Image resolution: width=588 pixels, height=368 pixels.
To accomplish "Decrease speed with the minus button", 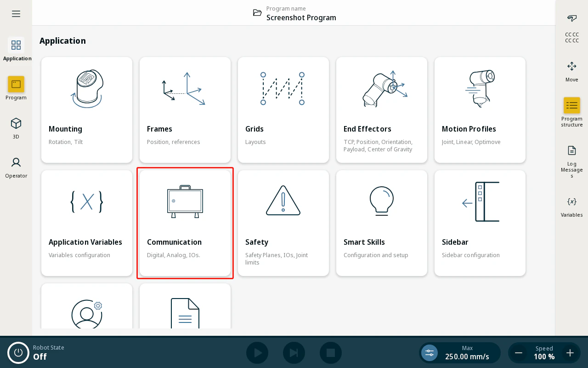I will click(519, 353).
